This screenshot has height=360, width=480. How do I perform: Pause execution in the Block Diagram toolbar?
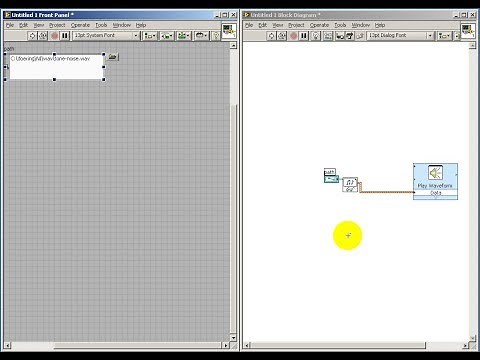[x=304, y=36]
